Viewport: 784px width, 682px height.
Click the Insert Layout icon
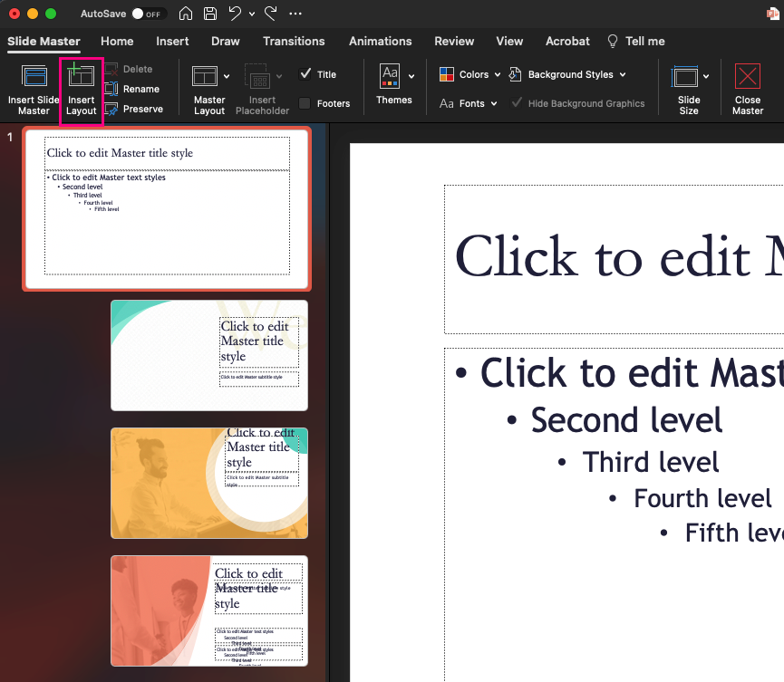click(81, 88)
